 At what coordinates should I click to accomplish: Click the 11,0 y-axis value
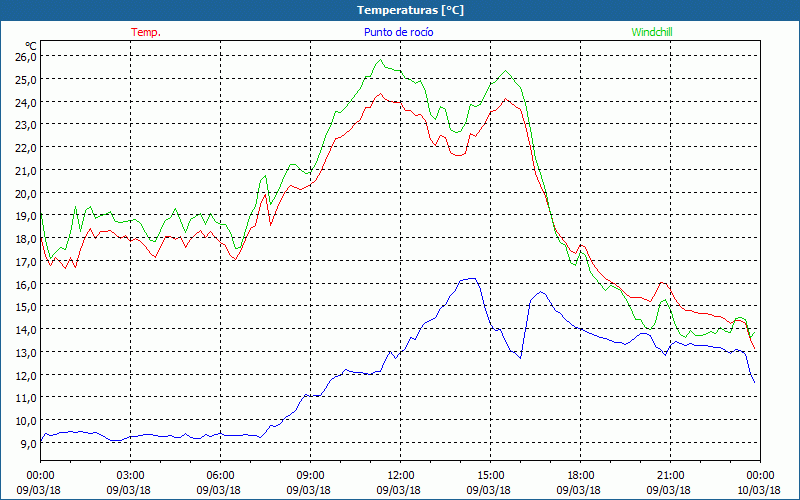coord(26,398)
